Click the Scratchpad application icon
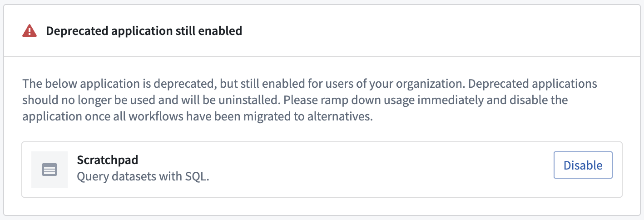The width and height of the screenshot is (644, 220). [50, 170]
